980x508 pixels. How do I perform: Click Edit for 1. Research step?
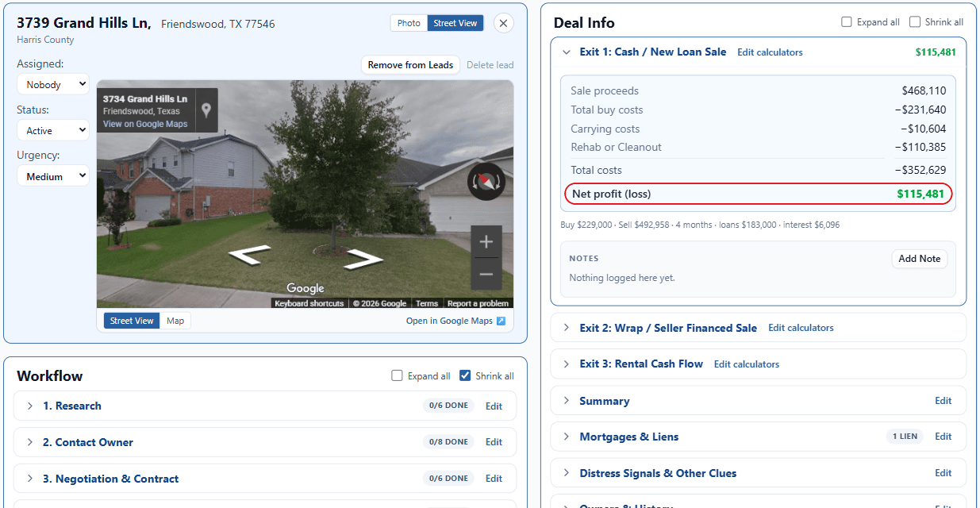click(x=494, y=406)
